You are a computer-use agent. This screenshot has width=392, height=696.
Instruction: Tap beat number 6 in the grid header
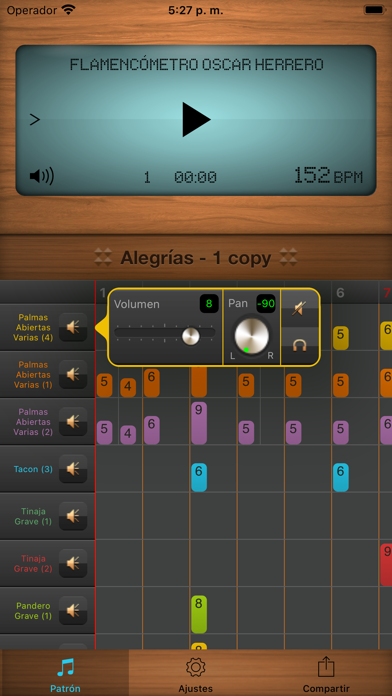(340, 293)
